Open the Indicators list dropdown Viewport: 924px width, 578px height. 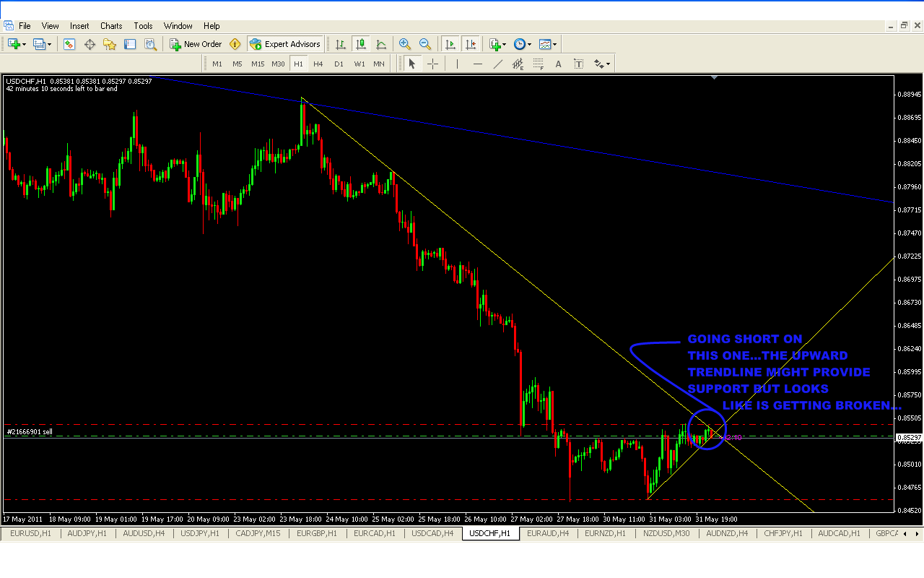pos(497,44)
